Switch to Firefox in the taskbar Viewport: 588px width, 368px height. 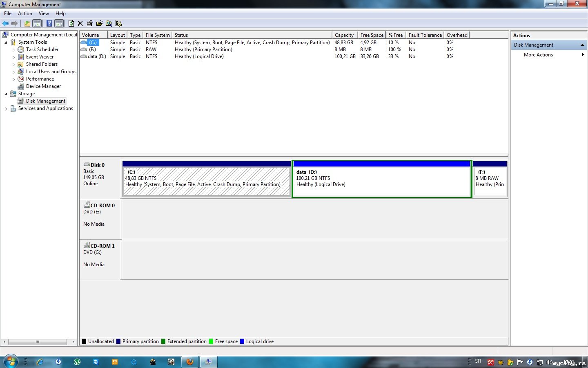[x=190, y=362]
